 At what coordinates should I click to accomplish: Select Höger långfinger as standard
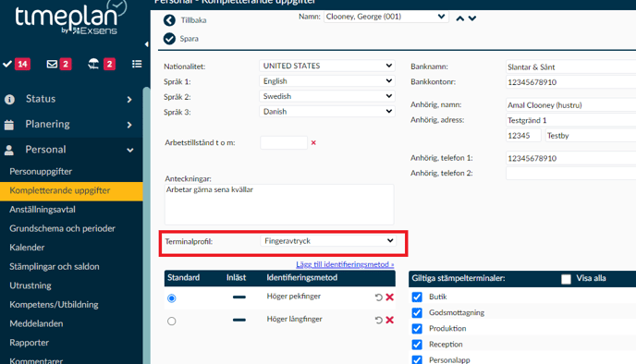click(x=172, y=321)
